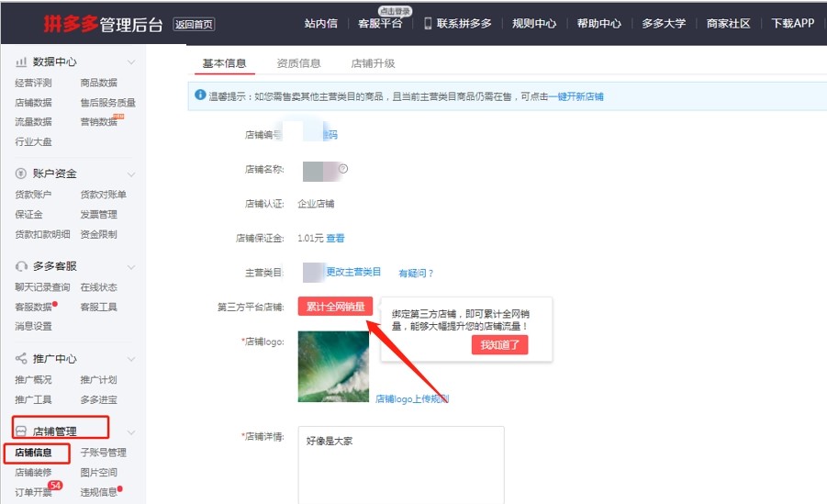This screenshot has height=504, width=827.
Task: Click the 店铺管理 shop icon
Action: (21, 431)
